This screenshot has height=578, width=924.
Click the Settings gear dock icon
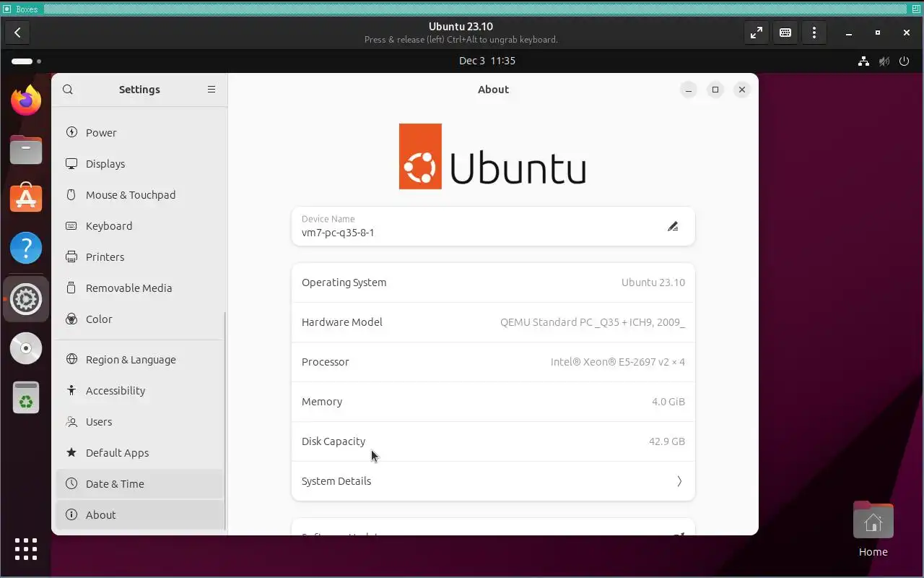(x=26, y=298)
